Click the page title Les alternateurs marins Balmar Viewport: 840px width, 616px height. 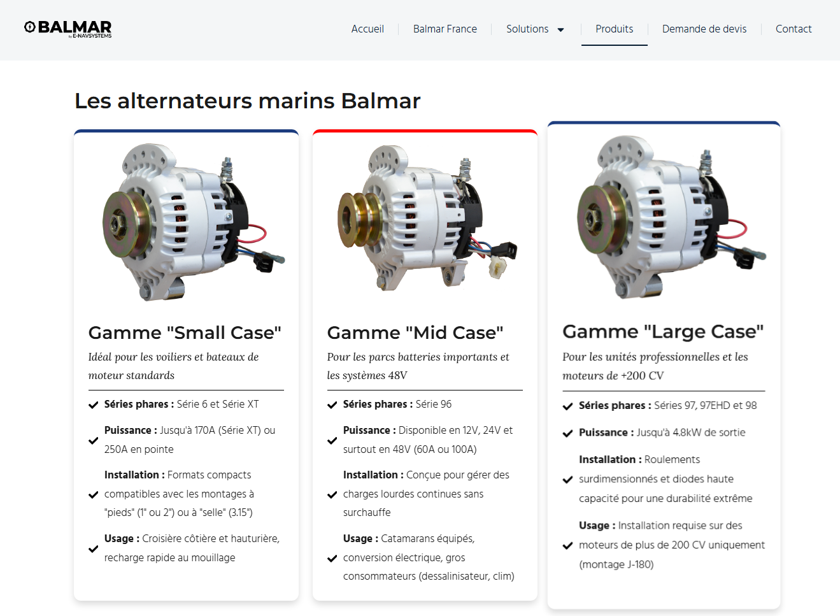pos(248,101)
